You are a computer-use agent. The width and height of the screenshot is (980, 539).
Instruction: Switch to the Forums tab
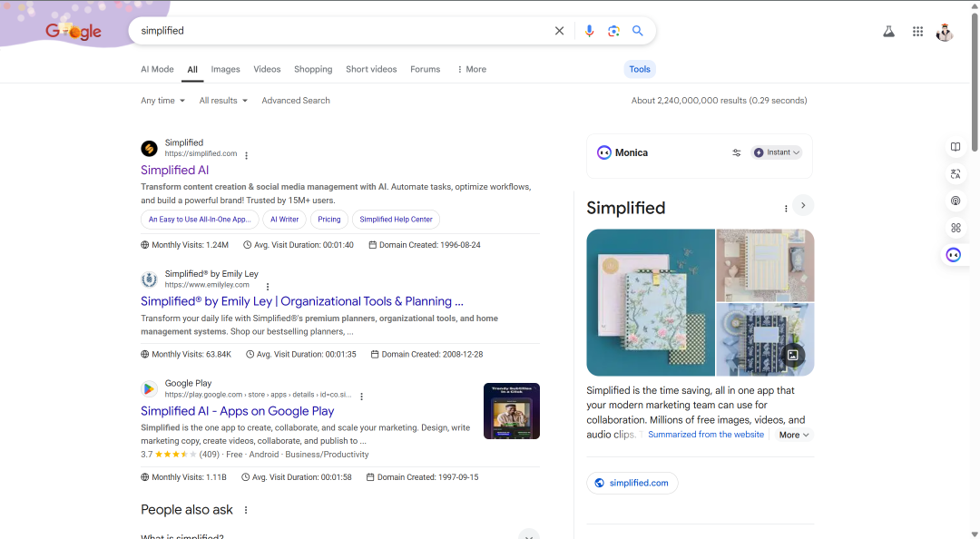(x=425, y=69)
